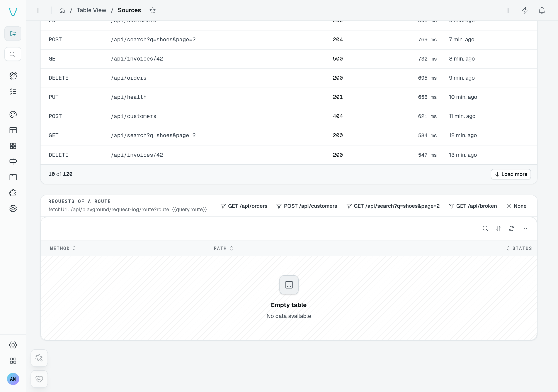Open the table sort arrows control
558x392 pixels.
pyautogui.click(x=498, y=228)
